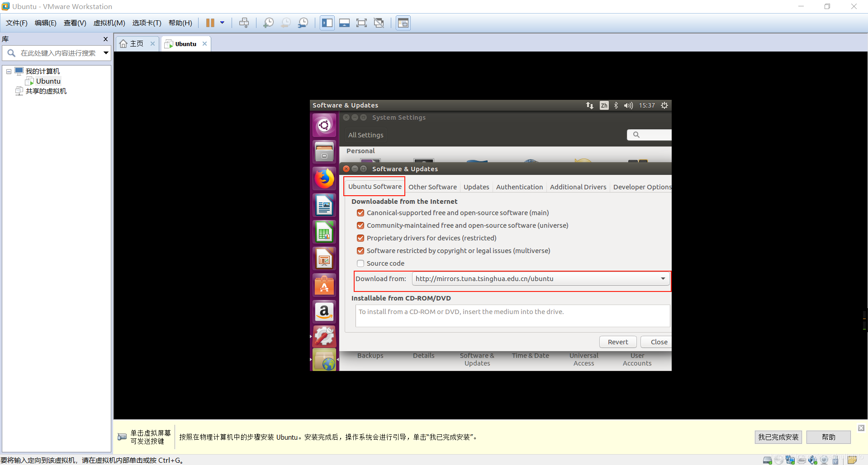Launch LibreOffice Writer from the launcher
Image resolution: width=868 pixels, height=465 pixels.
coord(324,205)
